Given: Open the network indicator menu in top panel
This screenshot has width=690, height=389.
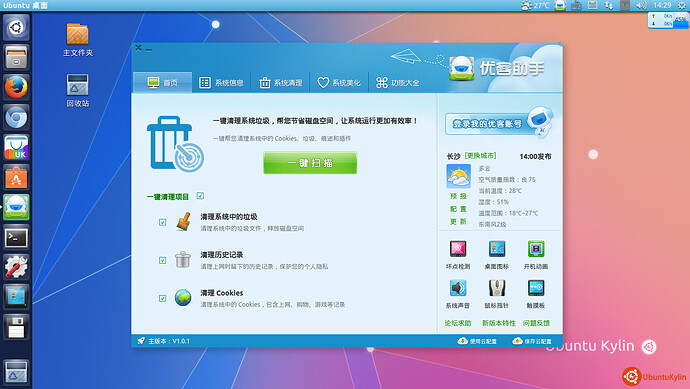Looking at the screenshot, I should tap(609, 5).
